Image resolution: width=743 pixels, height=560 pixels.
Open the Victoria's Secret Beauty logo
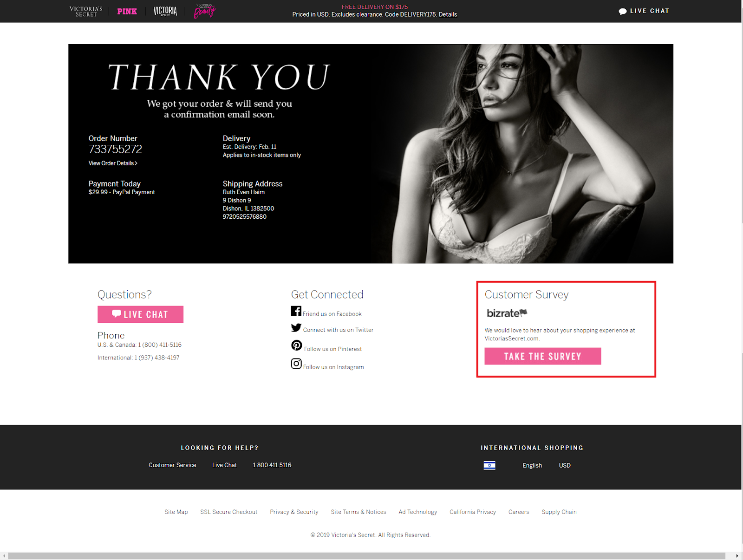(205, 11)
